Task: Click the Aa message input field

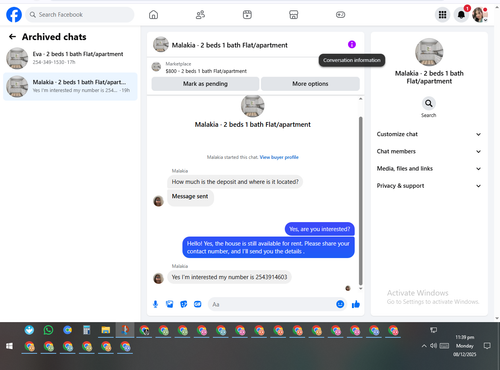Action: point(272,304)
